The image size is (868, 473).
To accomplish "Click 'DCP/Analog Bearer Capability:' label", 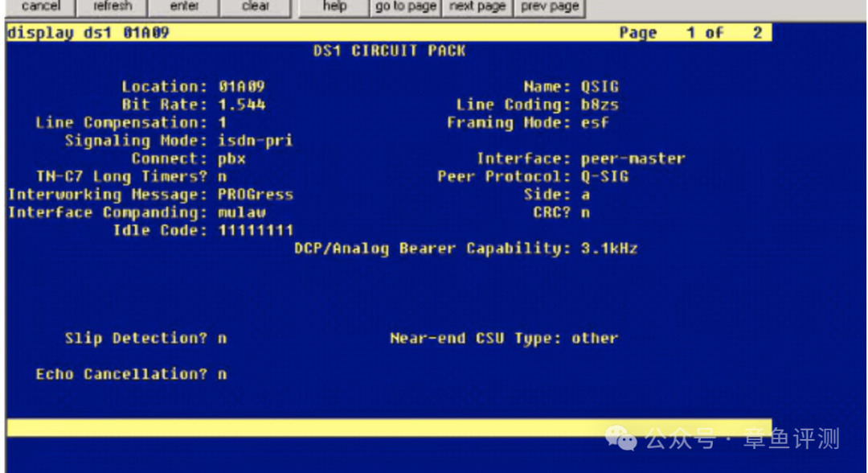I will pos(432,248).
